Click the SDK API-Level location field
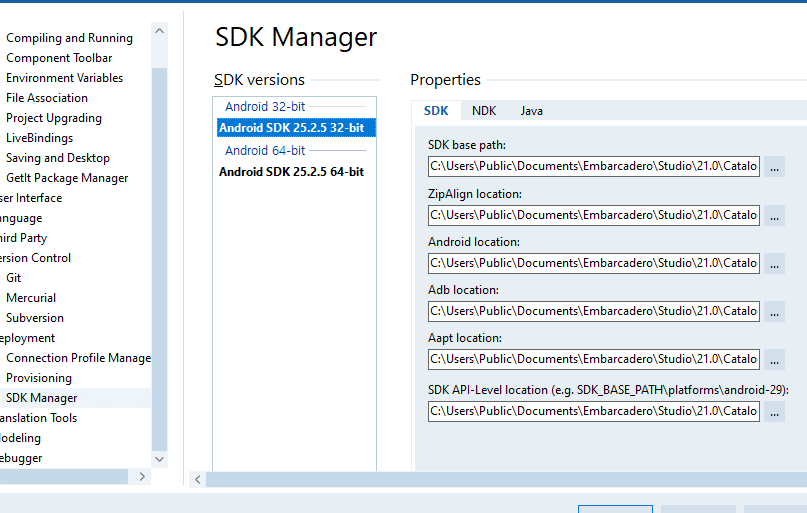 click(x=594, y=411)
